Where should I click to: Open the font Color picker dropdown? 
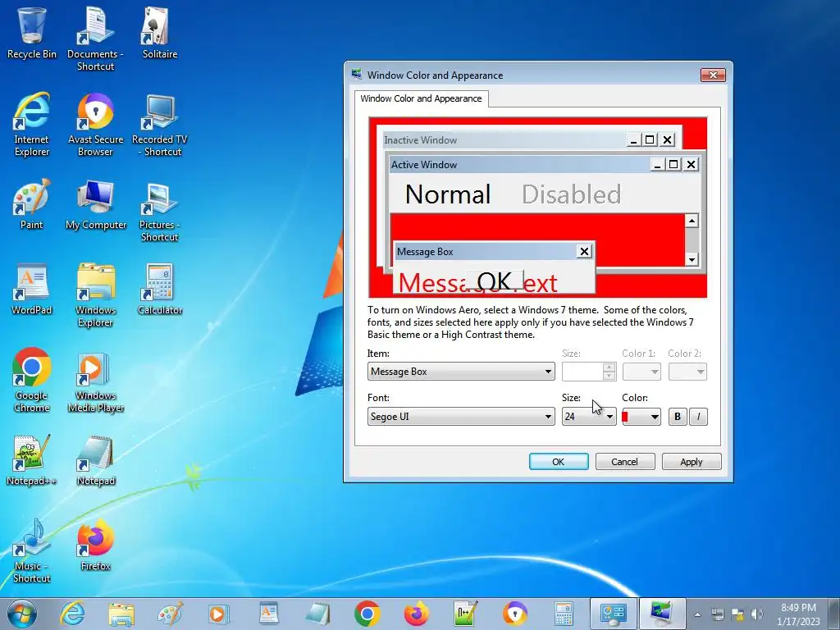pyautogui.click(x=641, y=416)
